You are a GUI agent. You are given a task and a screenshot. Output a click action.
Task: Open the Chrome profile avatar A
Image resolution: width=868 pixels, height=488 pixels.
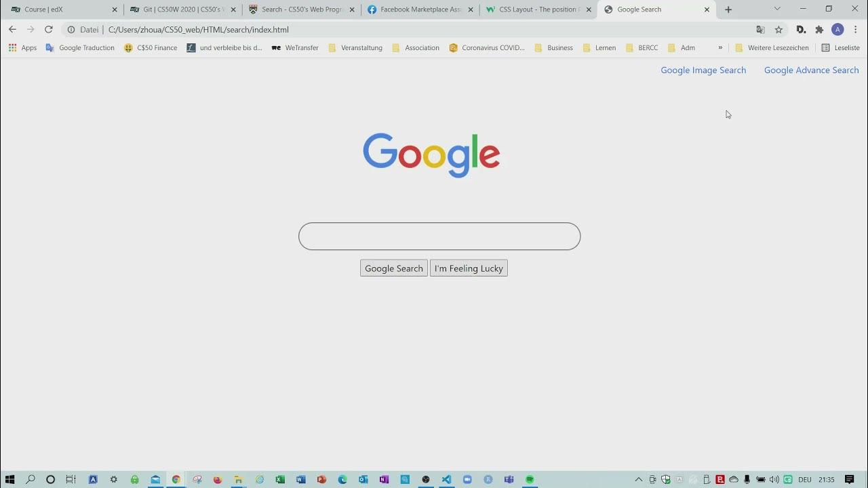[x=837, y=30]
